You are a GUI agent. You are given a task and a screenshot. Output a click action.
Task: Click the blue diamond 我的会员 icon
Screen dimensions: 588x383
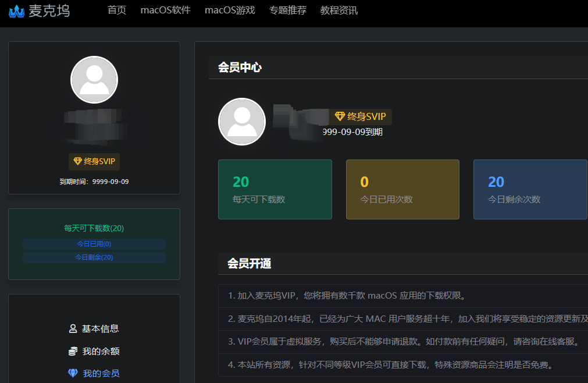[x=73, y=373]
